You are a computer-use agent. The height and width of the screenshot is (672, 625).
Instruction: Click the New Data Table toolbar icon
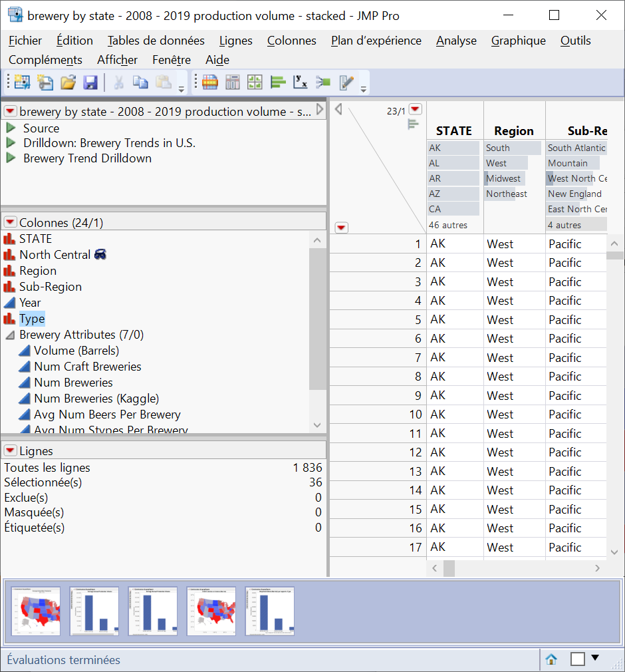22,83
